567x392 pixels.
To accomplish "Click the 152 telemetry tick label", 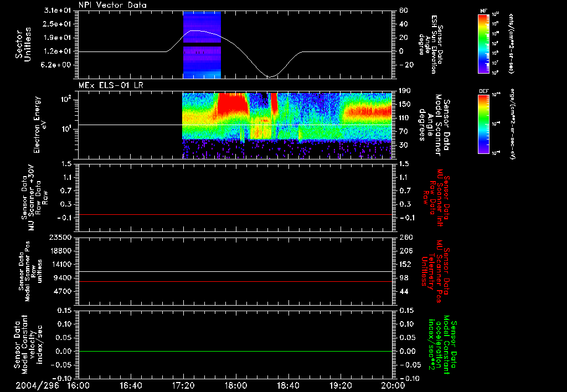I will (405, 264).
